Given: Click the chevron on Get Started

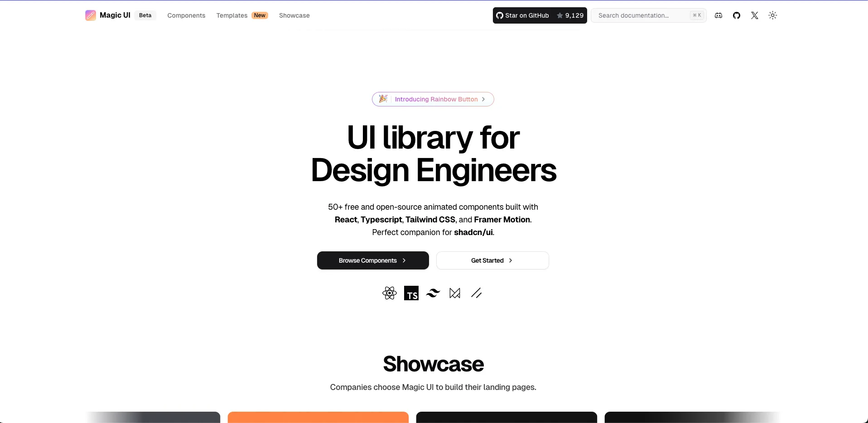Looking at the screenshot, I should (511, 260).
